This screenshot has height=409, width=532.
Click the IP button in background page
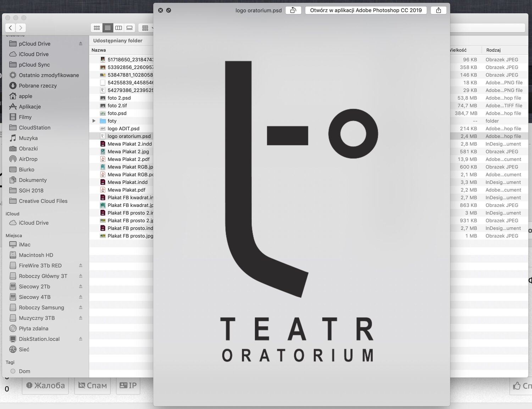(x=128, y=386)
